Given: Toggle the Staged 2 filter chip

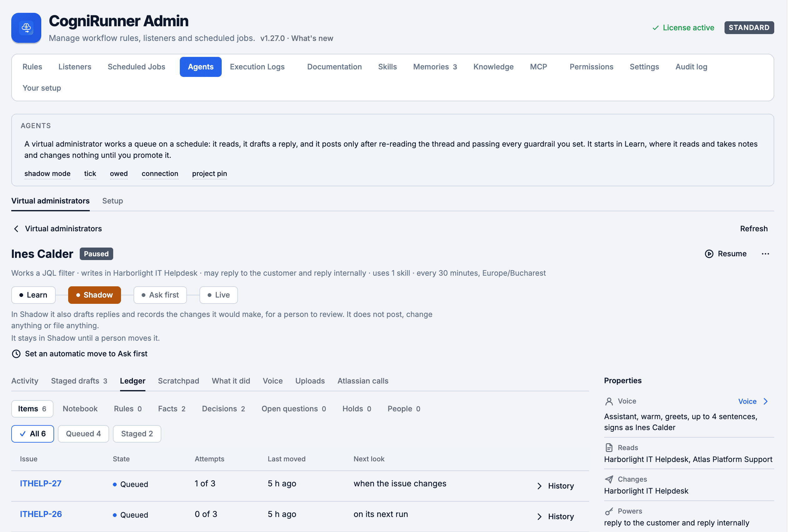Looking at the screenshot, I should point(137,434).
